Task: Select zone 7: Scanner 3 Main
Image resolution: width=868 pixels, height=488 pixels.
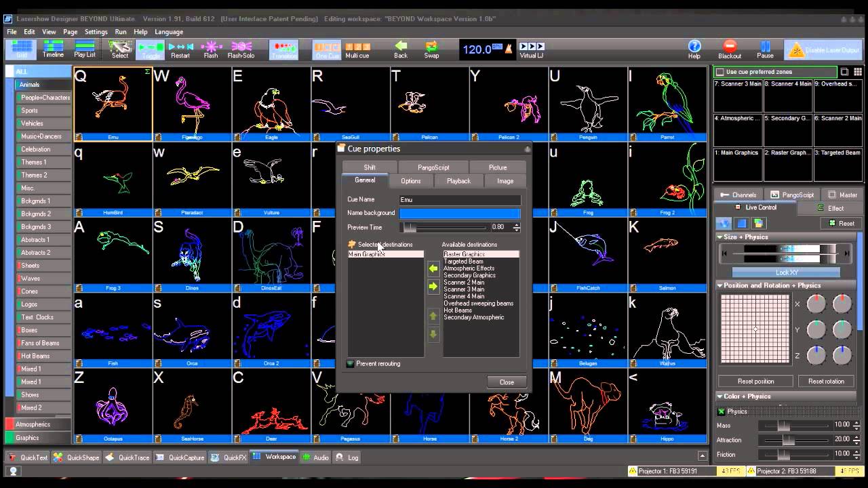Action: (738, 96)
